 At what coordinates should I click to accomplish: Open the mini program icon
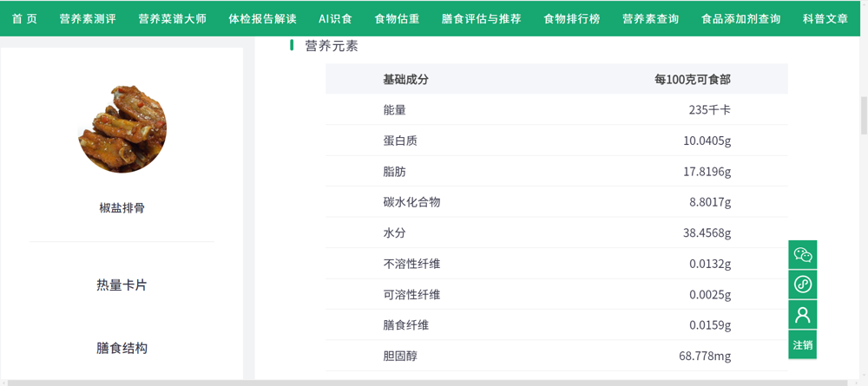(x=802, y=285)
